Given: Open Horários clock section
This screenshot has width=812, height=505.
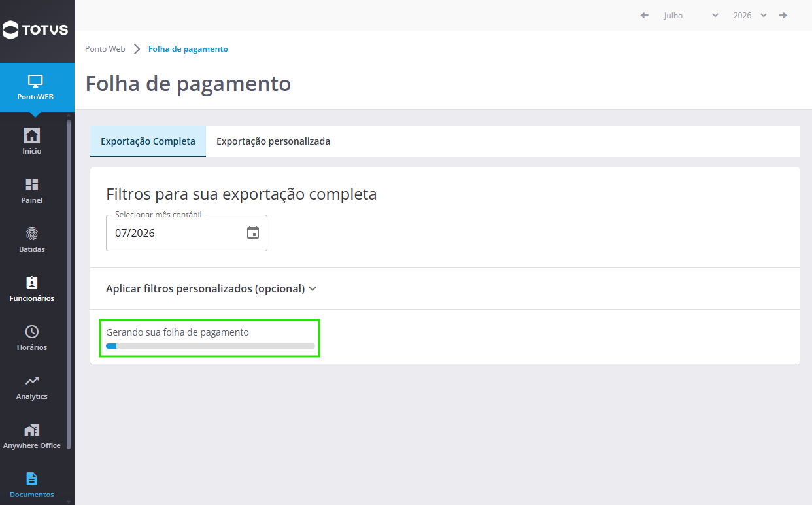Looking at the screenshot, I should [x=32, y=338].
